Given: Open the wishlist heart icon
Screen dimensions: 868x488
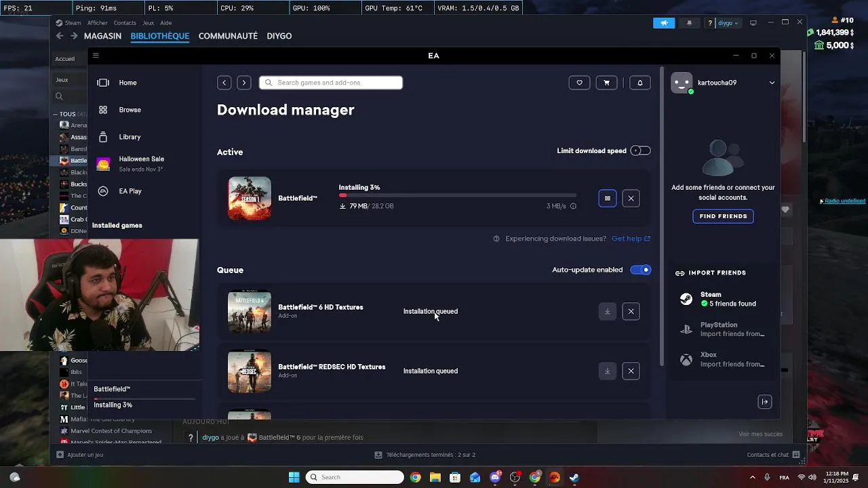Looking at the screenshot, I should [579, 83].
